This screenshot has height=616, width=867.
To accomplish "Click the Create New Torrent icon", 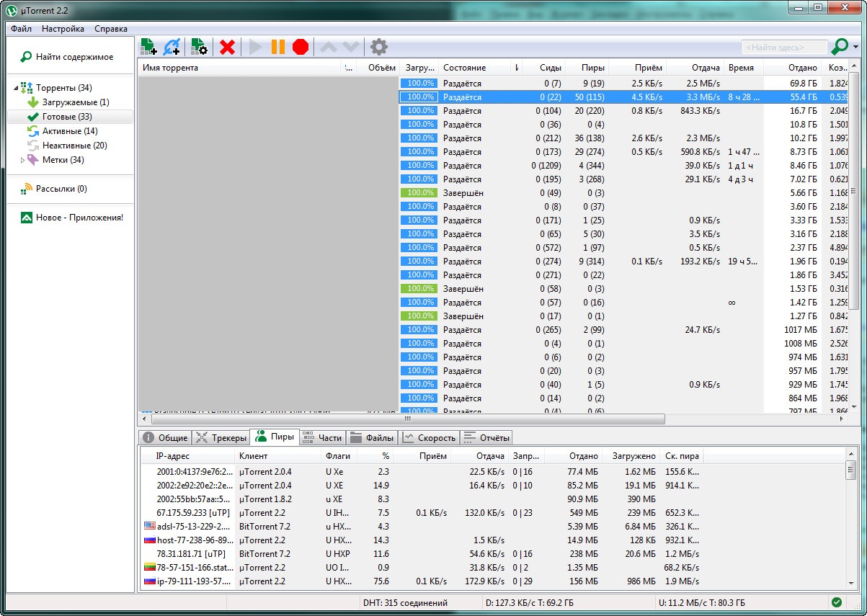I will (199, 48).
